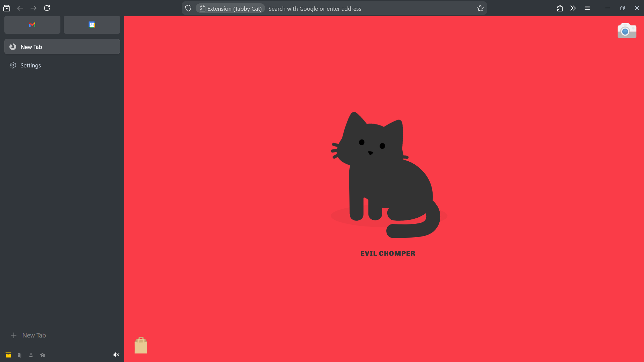Open the shopping bag icon
The width and height of the screenshot is (644, 362).
141,345
